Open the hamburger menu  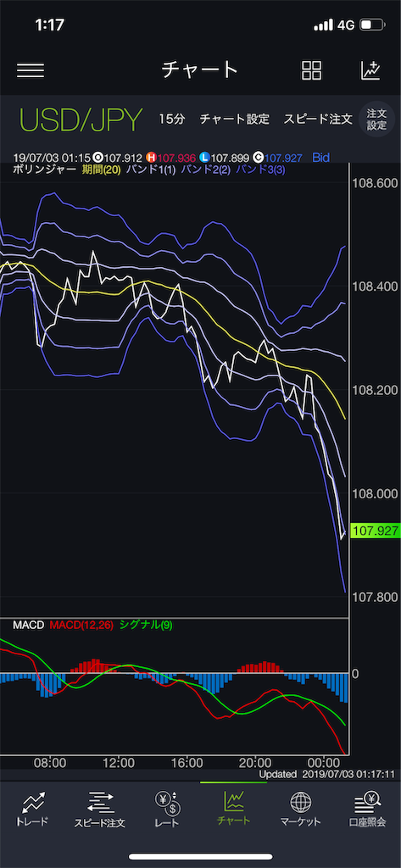coord(31,71)
